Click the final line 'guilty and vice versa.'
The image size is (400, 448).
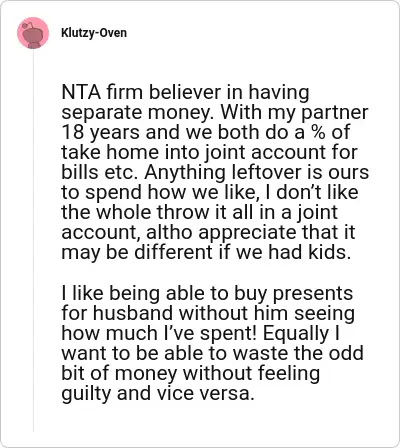tap(158, 393)
